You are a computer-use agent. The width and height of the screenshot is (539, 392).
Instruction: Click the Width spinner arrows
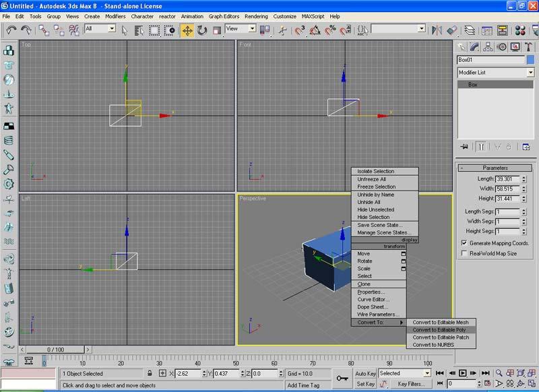click(x=524, y=189)
